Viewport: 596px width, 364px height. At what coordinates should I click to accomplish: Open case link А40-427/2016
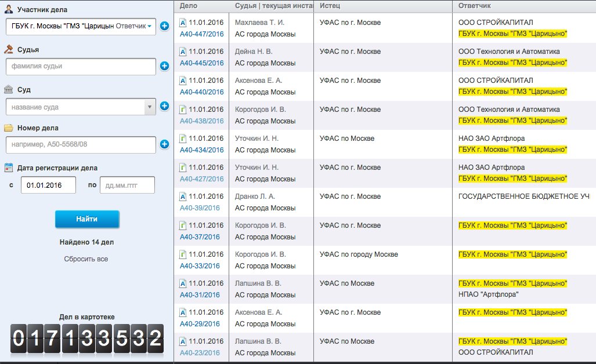click(x=202, y=179)
